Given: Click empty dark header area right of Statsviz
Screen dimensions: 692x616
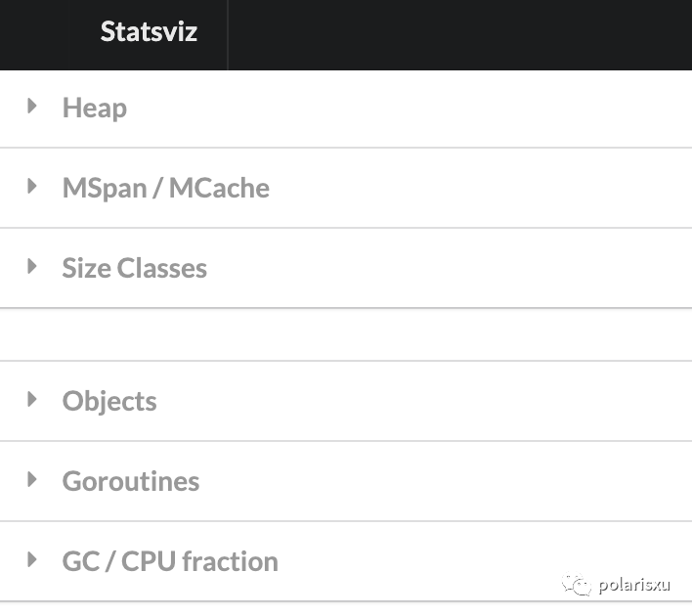Looking at the screenshot, I should (x=459, y=34).
